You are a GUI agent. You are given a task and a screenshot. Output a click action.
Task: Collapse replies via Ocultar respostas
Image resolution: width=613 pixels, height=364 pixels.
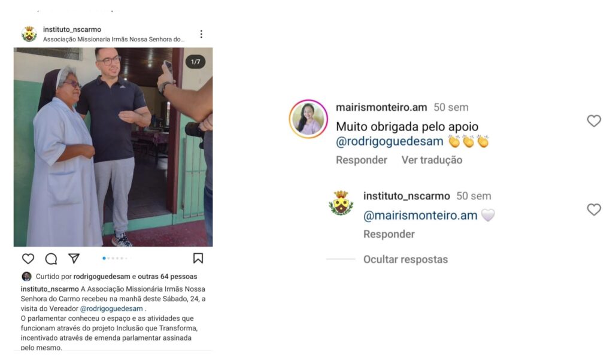tap(405, 259)
